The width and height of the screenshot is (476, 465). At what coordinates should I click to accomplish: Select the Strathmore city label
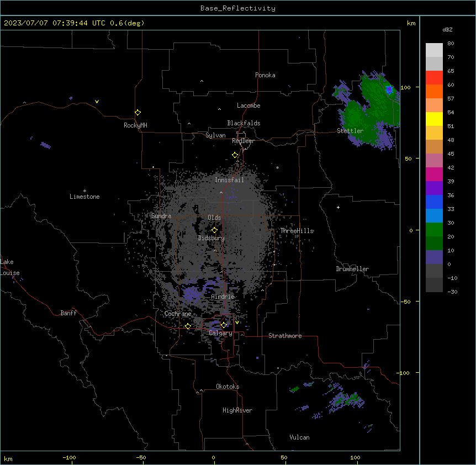coord(285,336)
